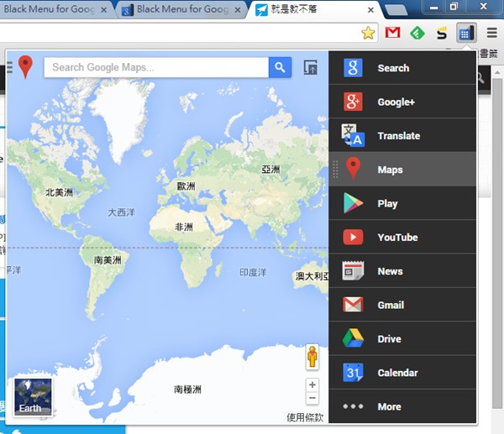The height and width of the screenshot is (434, 504).
Task: Click the page scrollbar on the right
Action: [497, 244]
